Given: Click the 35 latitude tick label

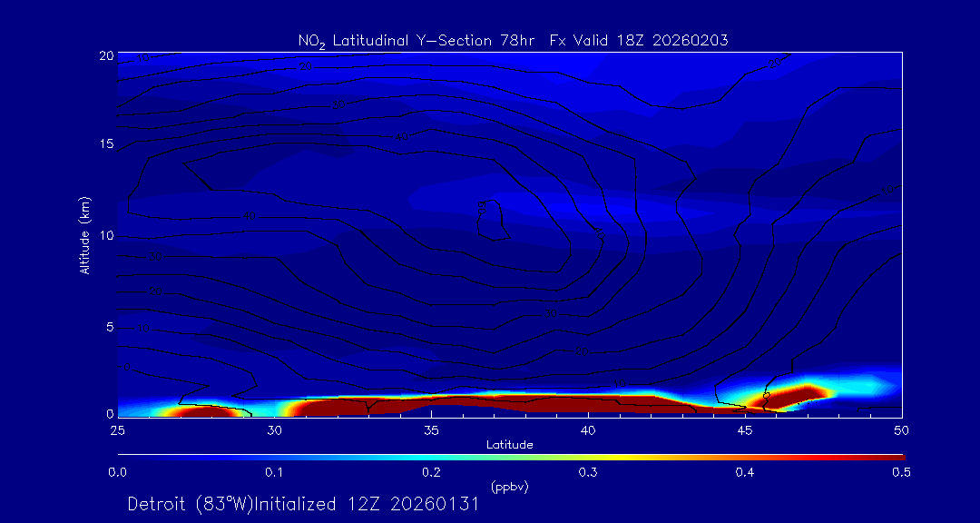Looking at the screenshot, I should coord(431,429).
